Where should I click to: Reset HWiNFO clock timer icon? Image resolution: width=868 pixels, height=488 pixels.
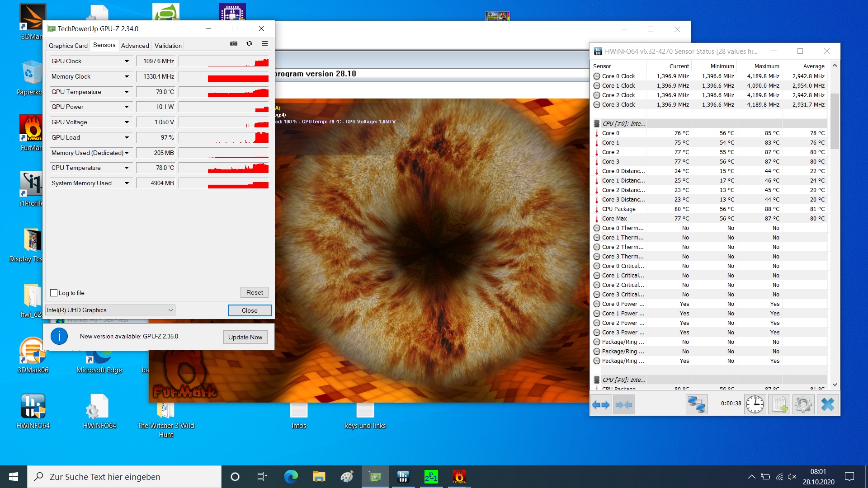click(x=755, y=404)
